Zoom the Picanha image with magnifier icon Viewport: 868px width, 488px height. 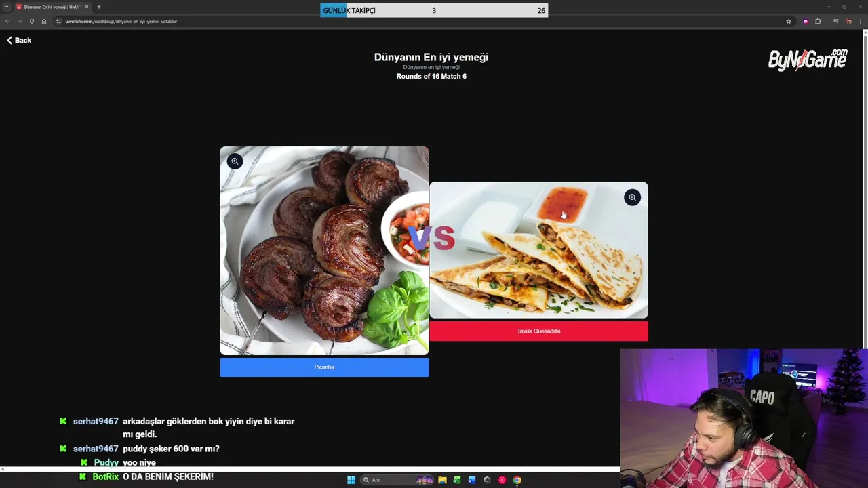click(x=235, y=161)
